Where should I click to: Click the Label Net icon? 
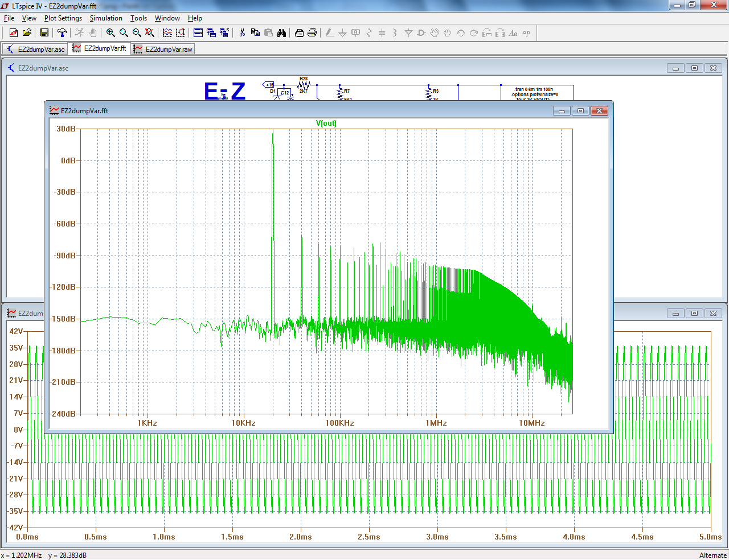(356, 33)
